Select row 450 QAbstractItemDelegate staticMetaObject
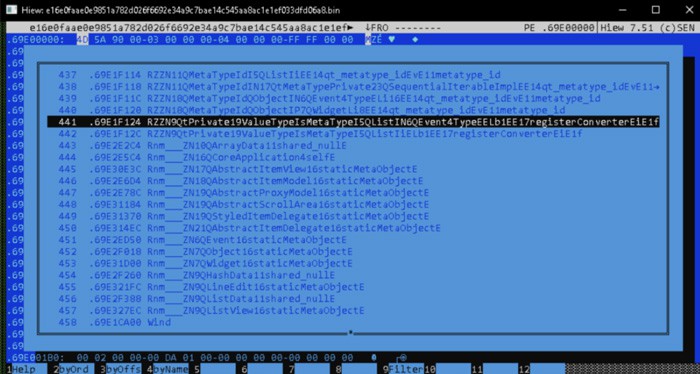 click(353, 228)
